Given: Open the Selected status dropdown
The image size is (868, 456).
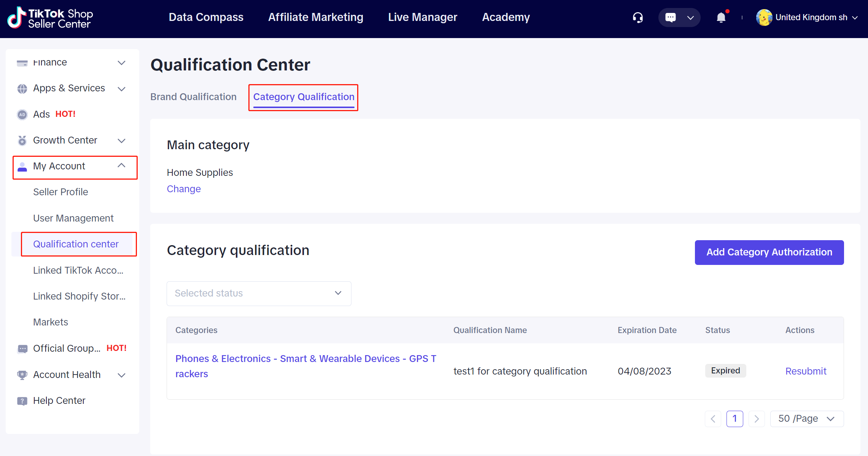Looking at the screenshot, I should coord(259,293).
